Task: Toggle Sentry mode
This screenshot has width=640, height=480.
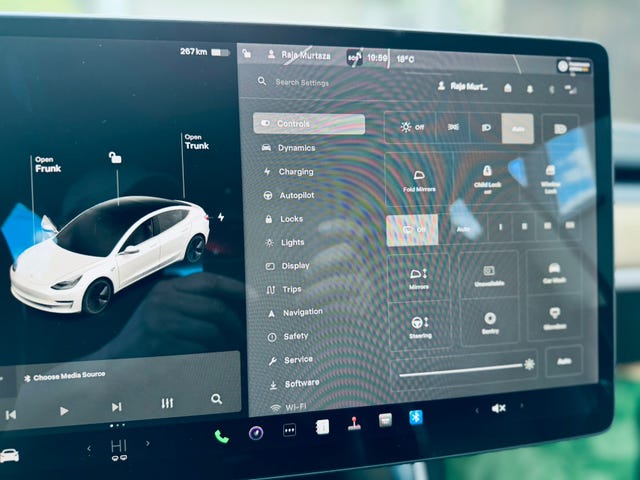Action: pyautogui.click(x=490, y=322)
